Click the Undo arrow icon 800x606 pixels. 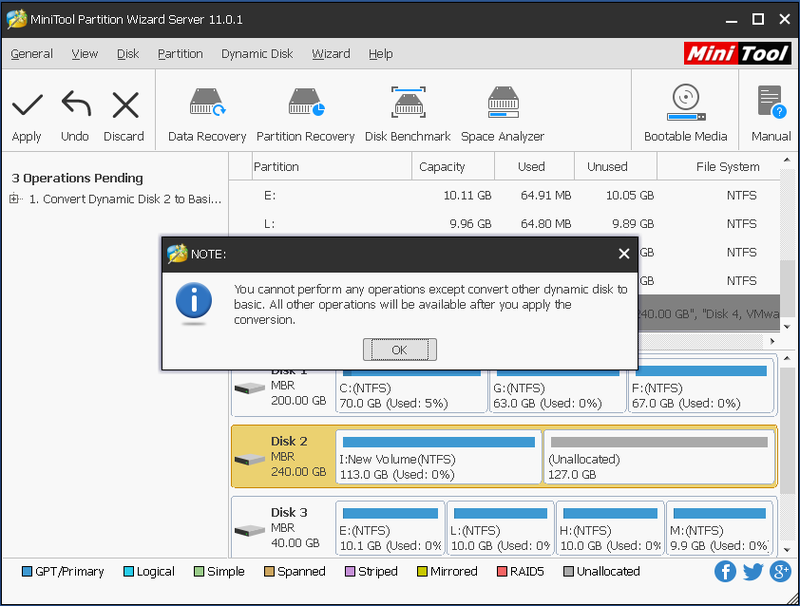pyautogui.click(x=76, y=104)
